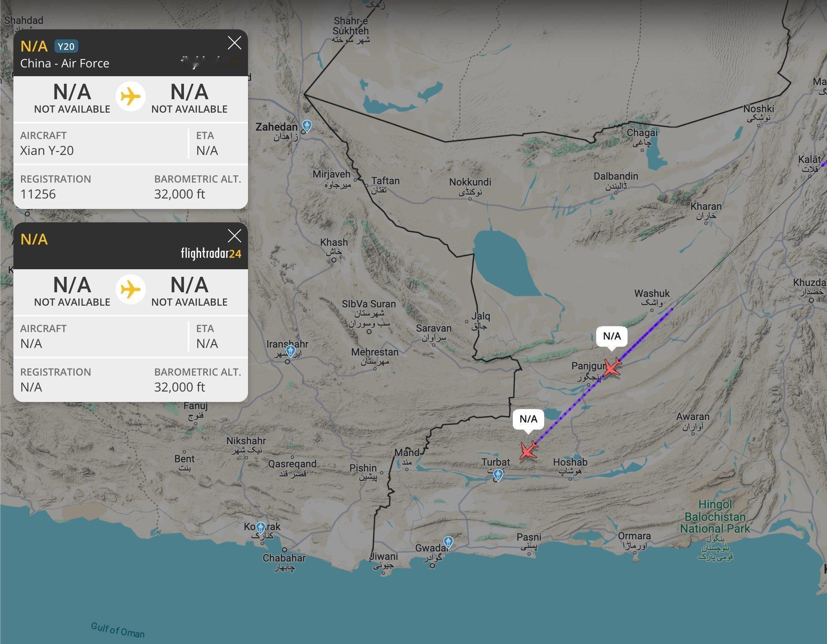Image resolution: width=827 pixels, height=644 pixels.
Task: Click the Iranshahr airport marker
Action: 290,350
